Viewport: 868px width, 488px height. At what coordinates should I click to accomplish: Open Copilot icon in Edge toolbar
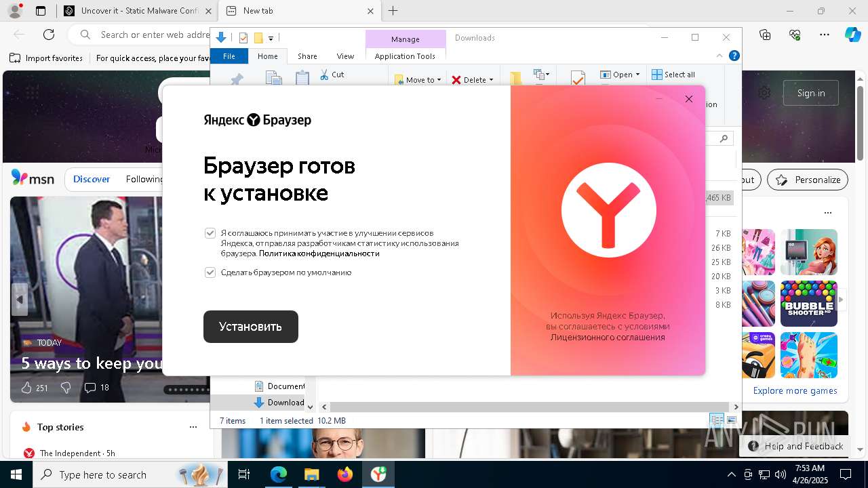[852, 35]
